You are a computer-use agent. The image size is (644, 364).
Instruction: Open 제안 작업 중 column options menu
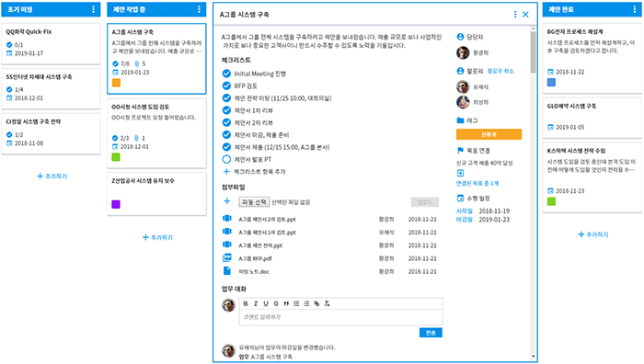point(199,9)
